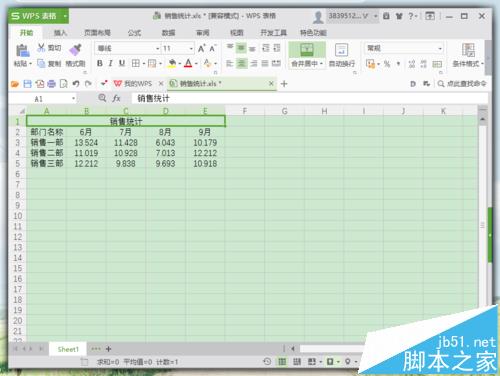Click the vertical scrollbar up arrow
The width and height of the screenshot is (500, 376).
tap(483, 119)
